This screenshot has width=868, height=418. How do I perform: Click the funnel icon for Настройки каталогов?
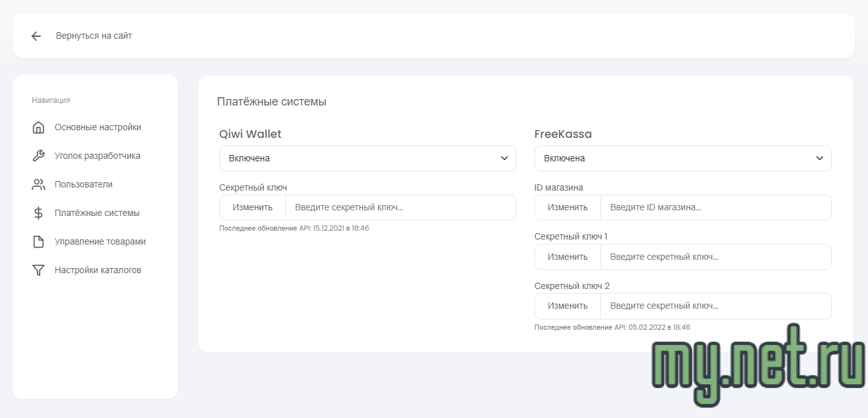(38, 271)
